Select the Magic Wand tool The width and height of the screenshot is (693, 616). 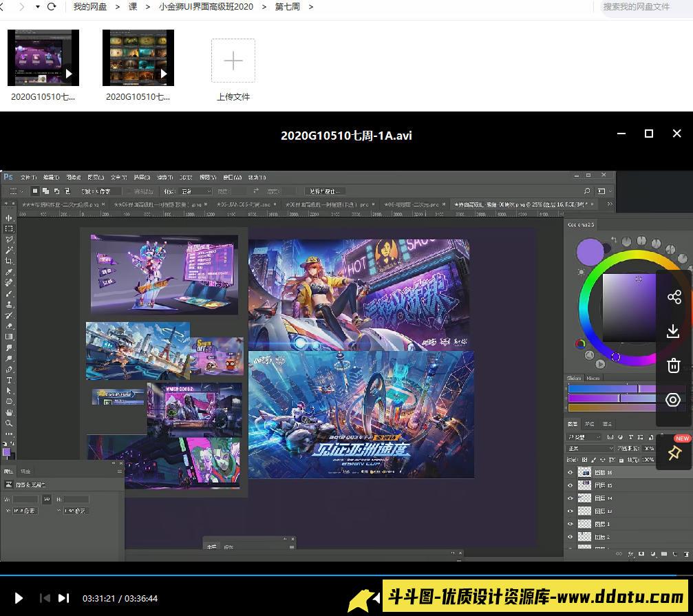pyautogui.click(x=9, y=250)
